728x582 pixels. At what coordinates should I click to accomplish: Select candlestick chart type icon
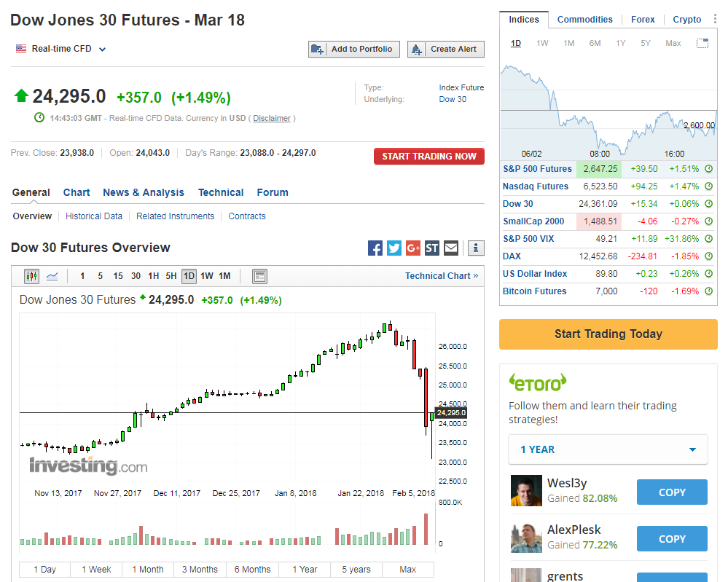[x=31, y=276]
